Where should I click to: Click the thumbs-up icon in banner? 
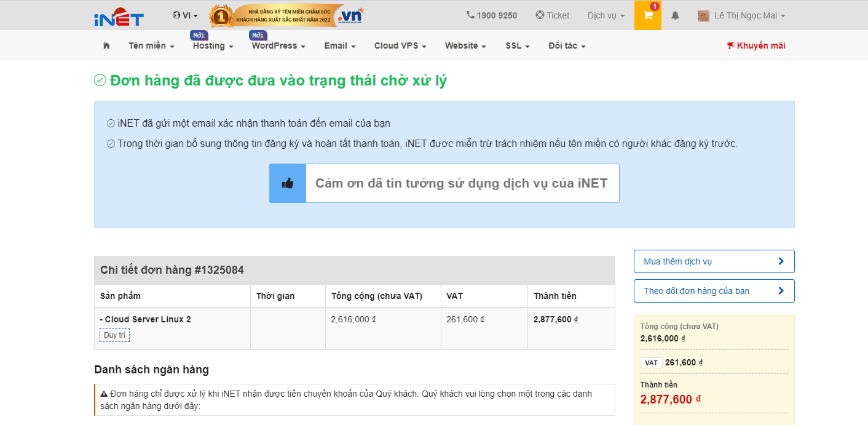pyautogui.click(x=288, y=183)
